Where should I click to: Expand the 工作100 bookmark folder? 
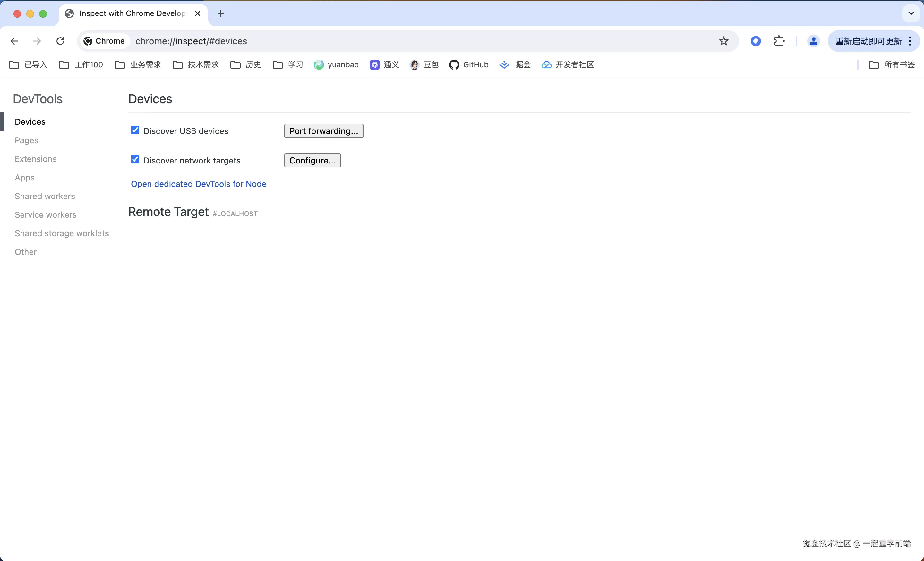tap(81, 65)
